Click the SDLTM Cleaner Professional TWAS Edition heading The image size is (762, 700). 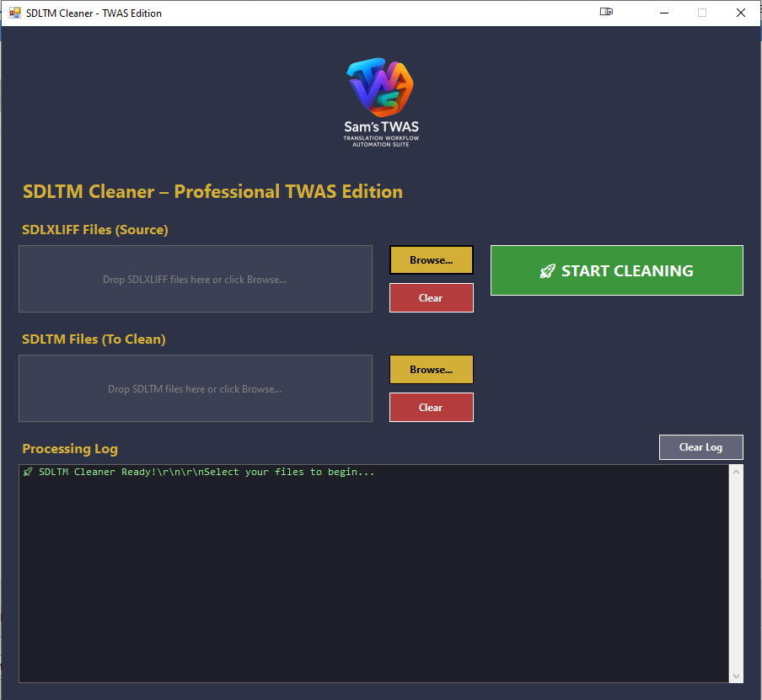coord(213,191)
